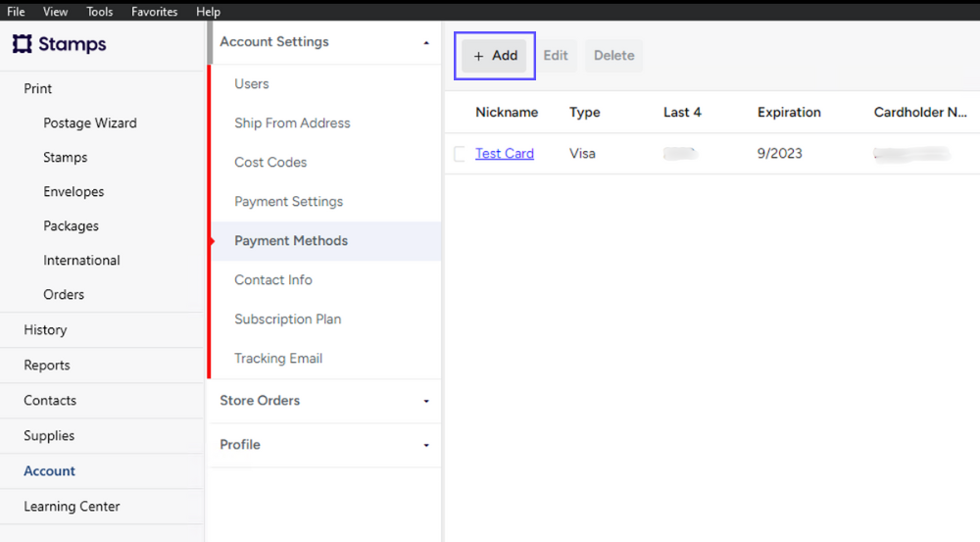Open the Tools menu

pyautogui.click(x=99, y=11)
